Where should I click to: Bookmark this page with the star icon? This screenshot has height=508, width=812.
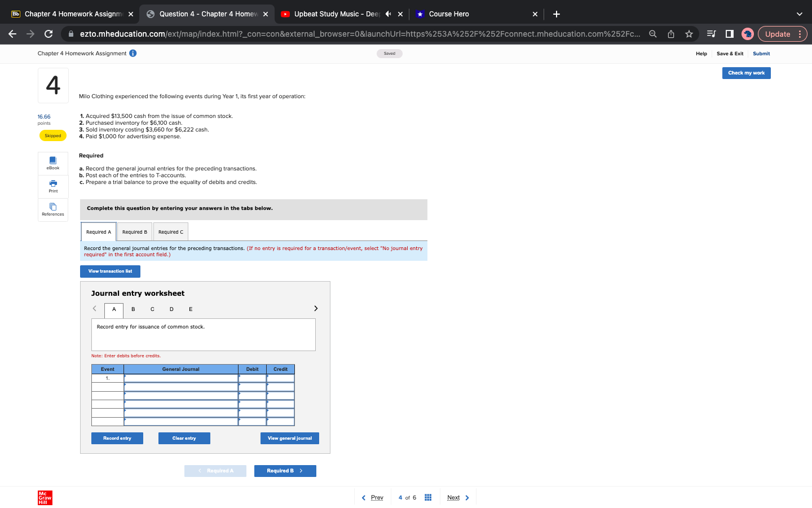point(689,34)
